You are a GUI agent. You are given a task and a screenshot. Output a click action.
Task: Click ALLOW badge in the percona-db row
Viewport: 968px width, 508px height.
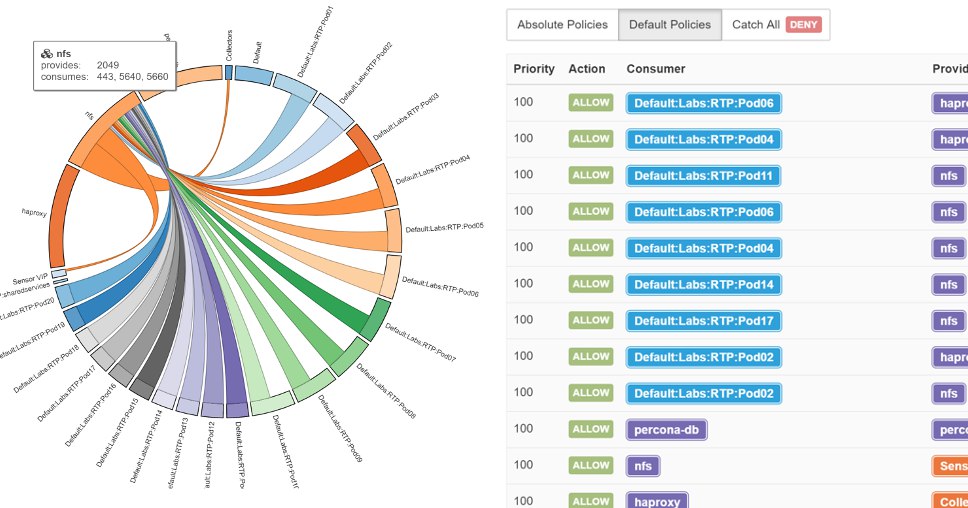(x=591, y=429)
